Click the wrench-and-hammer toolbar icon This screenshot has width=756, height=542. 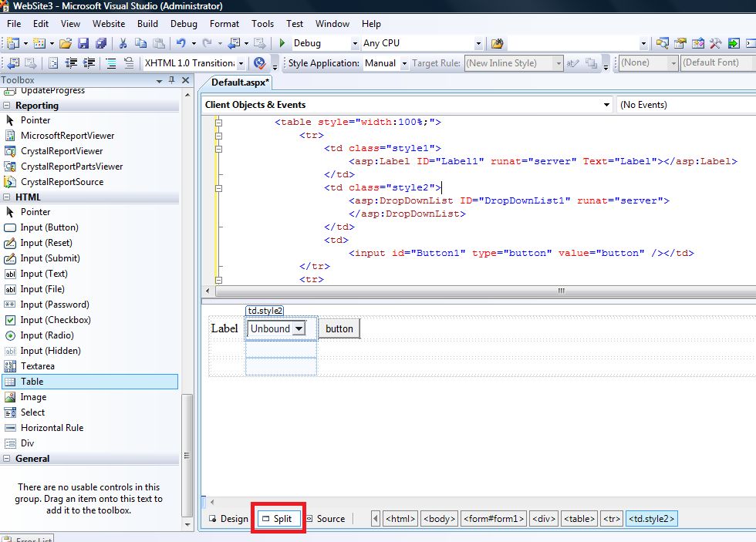point(714,44)
